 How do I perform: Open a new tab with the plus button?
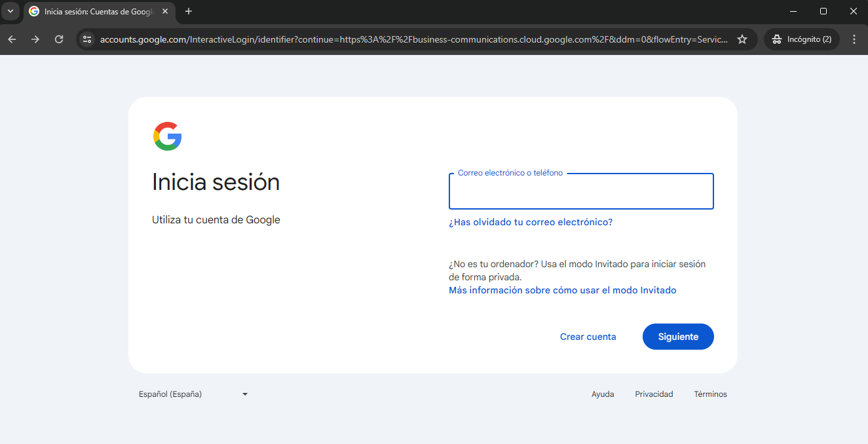189,11
